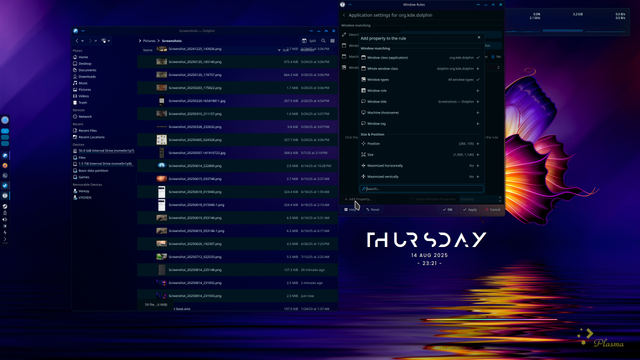Add the Window role property via plus icon
Image resolution: width=640 pixels, height=360 pixels.
pos(478,91)
